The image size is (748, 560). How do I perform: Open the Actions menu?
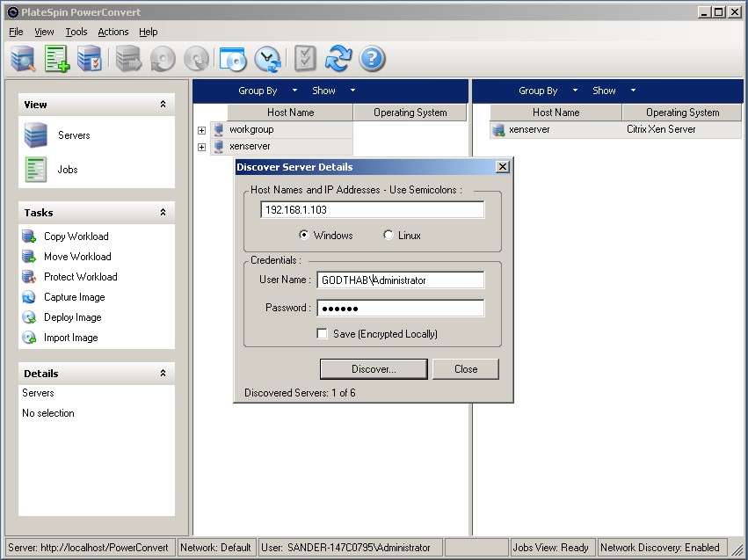pos(113,32)
